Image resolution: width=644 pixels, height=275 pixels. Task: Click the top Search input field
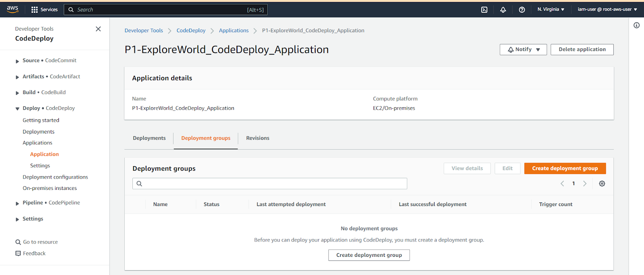[165, 10]
